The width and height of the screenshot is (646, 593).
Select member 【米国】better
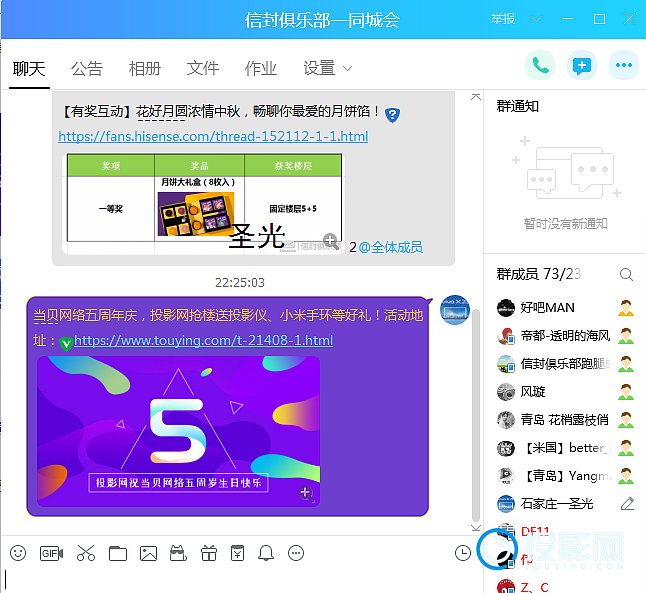click(x=565, y=448)
